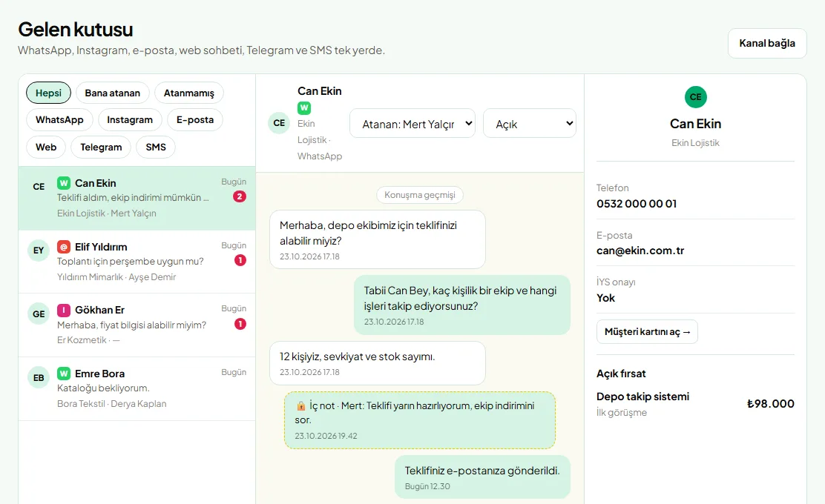
Task: Click the e-mail channel icon beside Elif Yıldırım
Action: pyautogui.click(x=64, y=247)
